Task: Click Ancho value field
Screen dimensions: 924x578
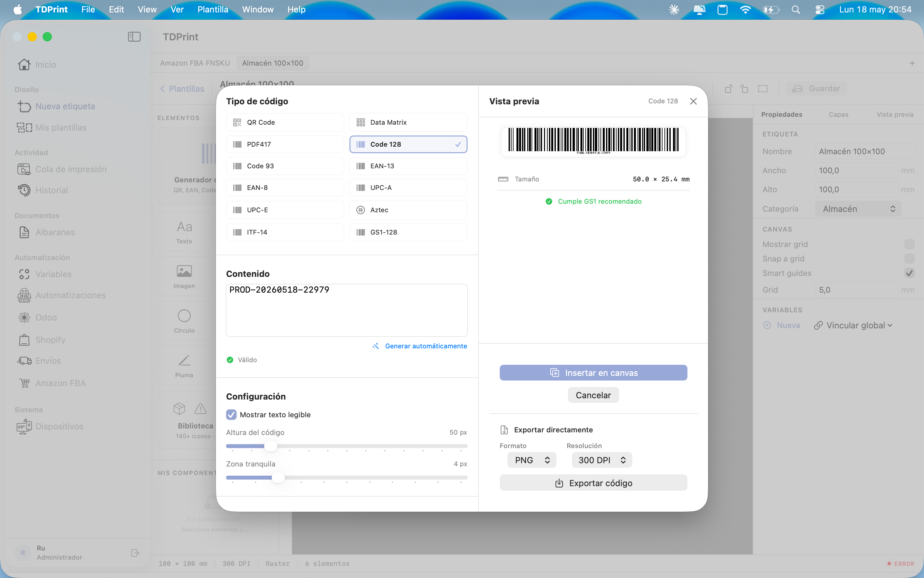Action: 856,171
